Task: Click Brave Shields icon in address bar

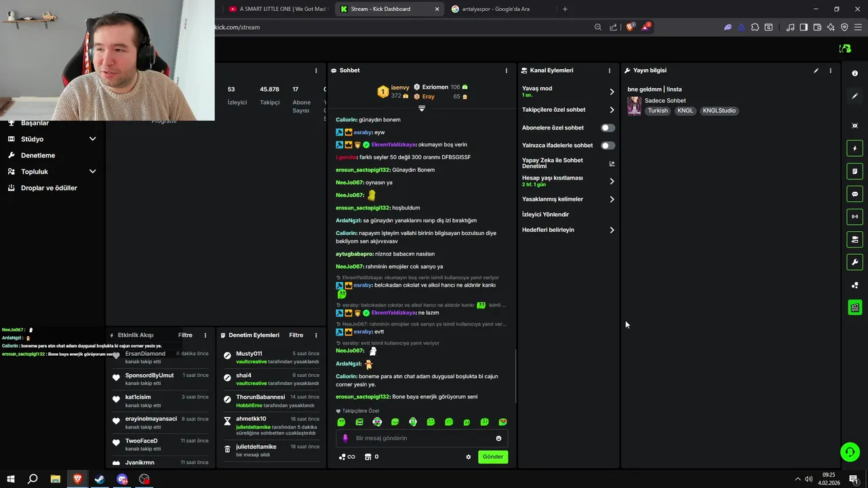Action: (629, 27)
